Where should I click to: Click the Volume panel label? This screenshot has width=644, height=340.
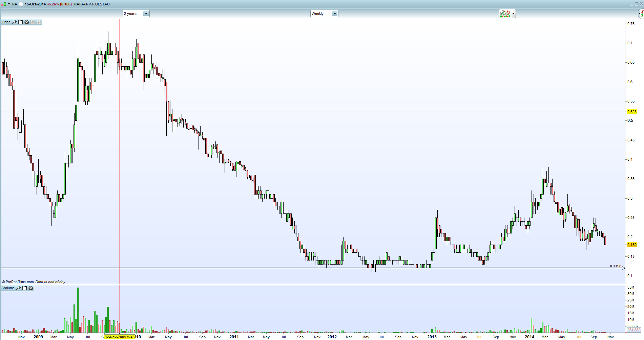[8, 288]
